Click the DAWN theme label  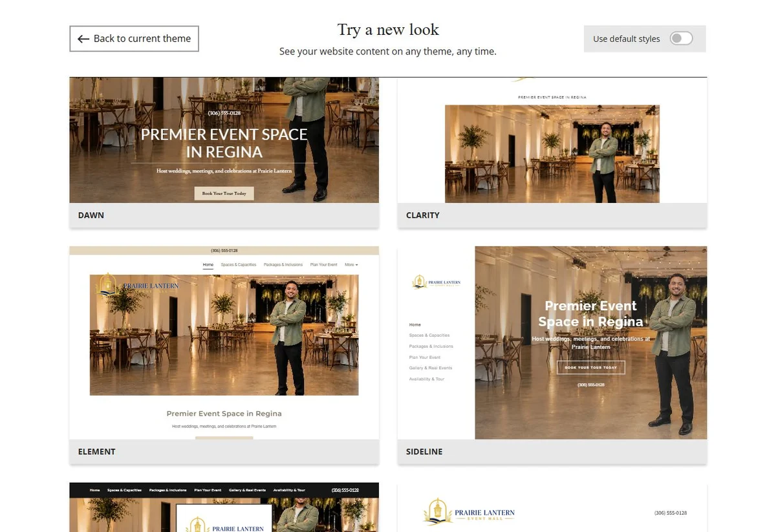click(91, 215)
